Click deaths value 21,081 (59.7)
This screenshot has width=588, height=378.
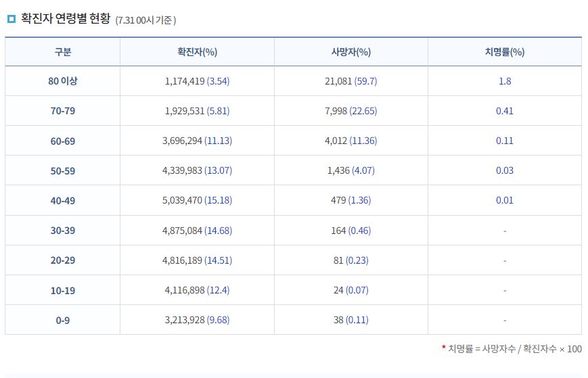click(x=351, y=81)
